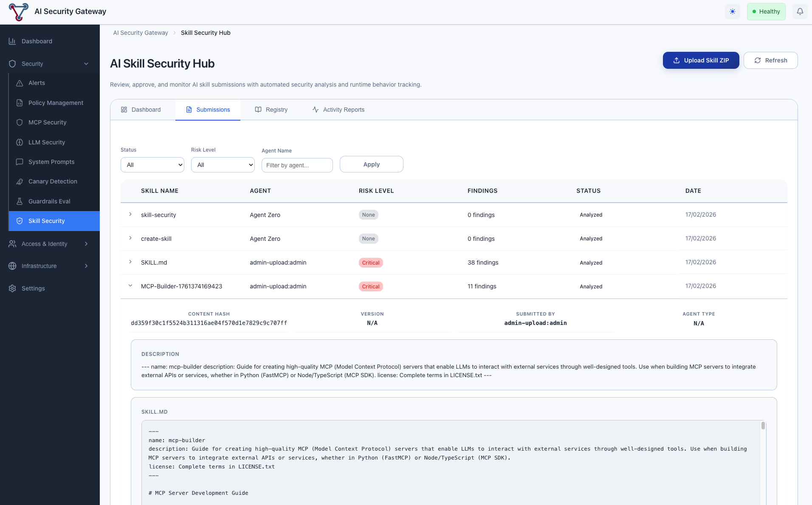Open the Canary Detection page
This screenshot has width=812, height=505.
coord(53,181)
